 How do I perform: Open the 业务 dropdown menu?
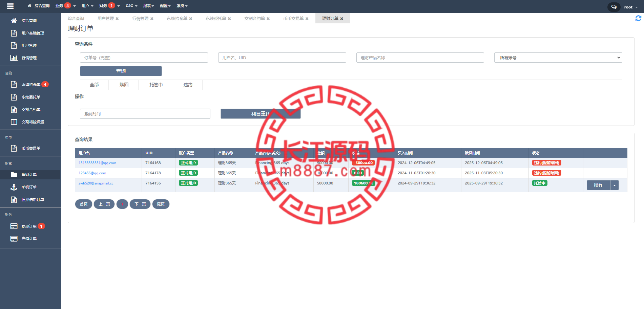(x=65, y=6)
